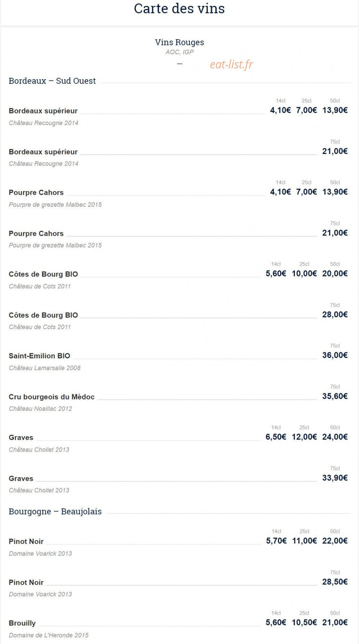Click the Brouilly wine name

click(x=22, y=623)
